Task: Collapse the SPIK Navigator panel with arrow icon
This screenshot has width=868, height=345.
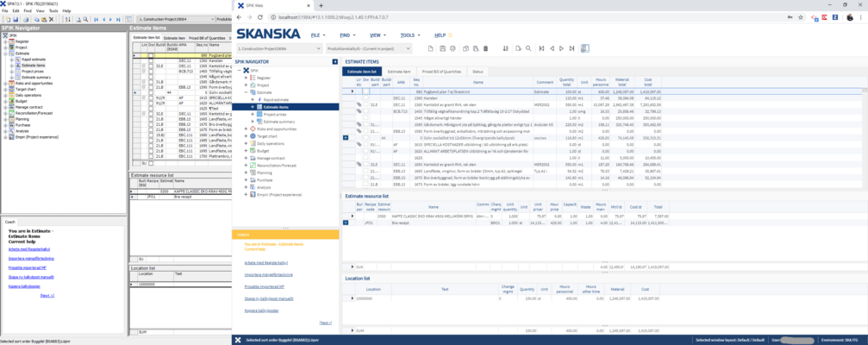Action: (335, 62)
